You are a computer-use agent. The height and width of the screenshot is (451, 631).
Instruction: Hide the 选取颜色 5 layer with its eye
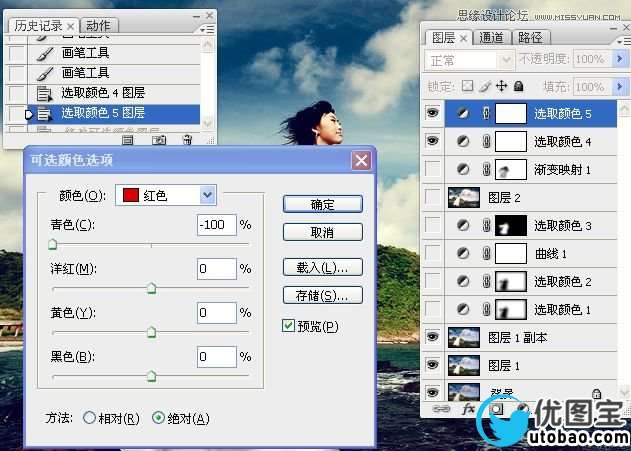pos(432,113)
